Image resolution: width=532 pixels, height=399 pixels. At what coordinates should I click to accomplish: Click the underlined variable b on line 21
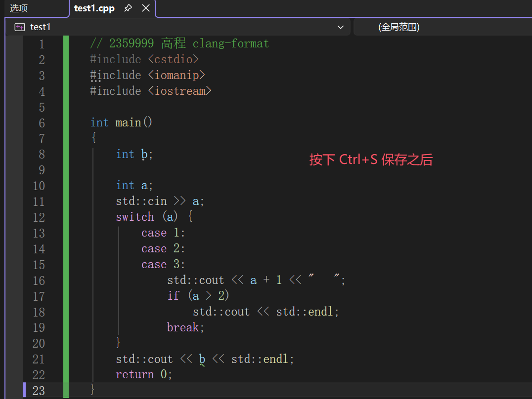point(201,359)
